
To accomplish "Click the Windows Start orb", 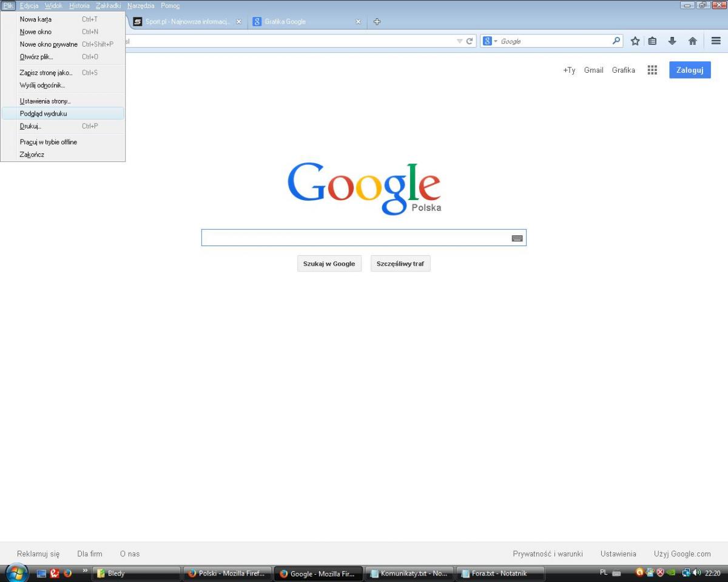I will click(16, 573).
